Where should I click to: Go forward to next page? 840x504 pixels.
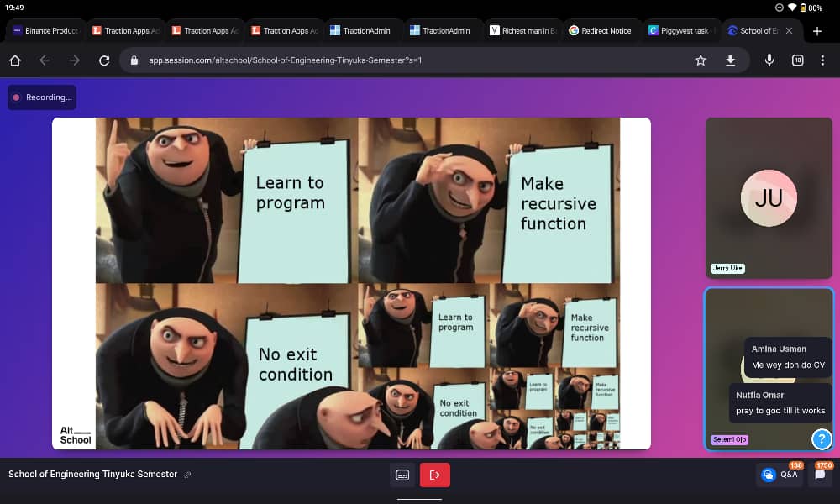click(75, 60)
